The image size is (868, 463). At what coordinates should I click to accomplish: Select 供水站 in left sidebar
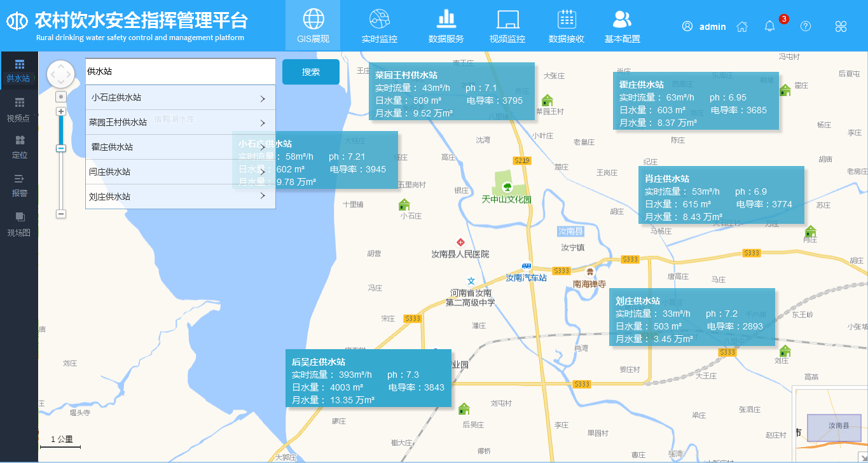18,71
